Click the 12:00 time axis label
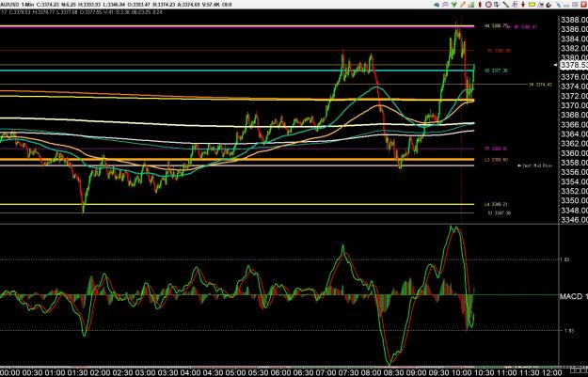Image resolution: width=588 pixels, height=377 pixels. tap(551, 373)
